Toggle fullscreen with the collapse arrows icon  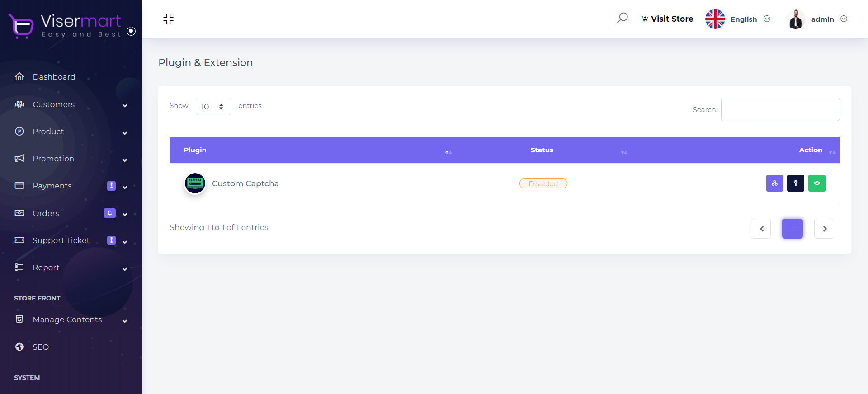168,19
